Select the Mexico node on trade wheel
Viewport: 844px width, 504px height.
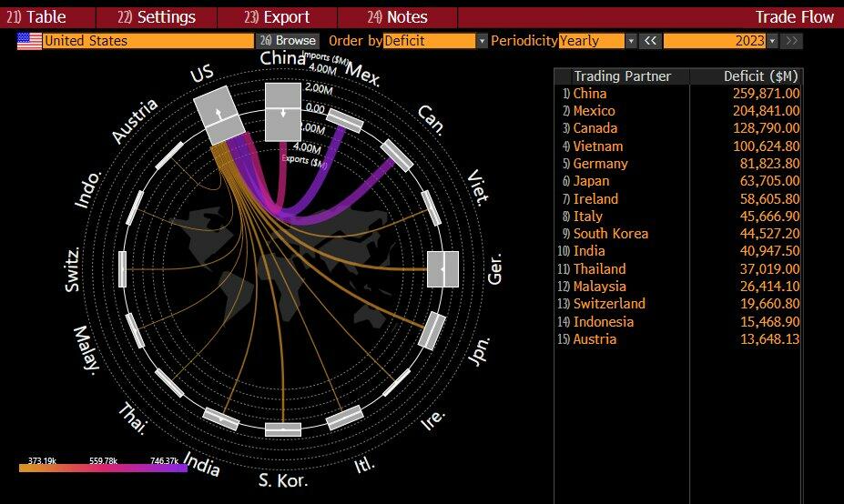point(344,120)
